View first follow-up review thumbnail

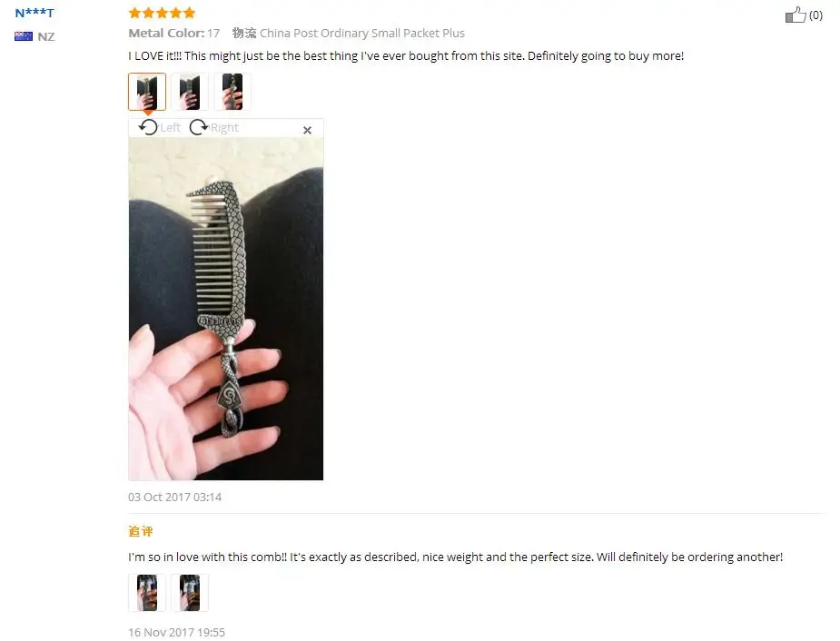point(147,593)
